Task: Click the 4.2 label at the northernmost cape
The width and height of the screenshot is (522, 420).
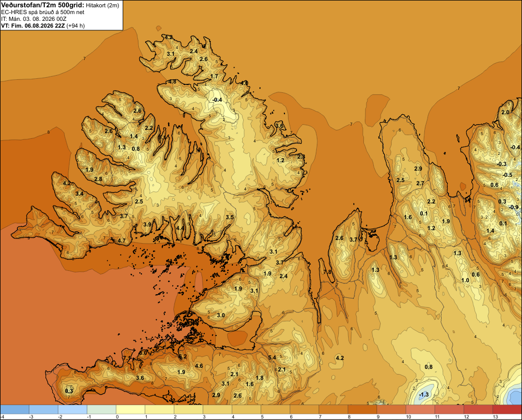Action: tap(169, 37)
